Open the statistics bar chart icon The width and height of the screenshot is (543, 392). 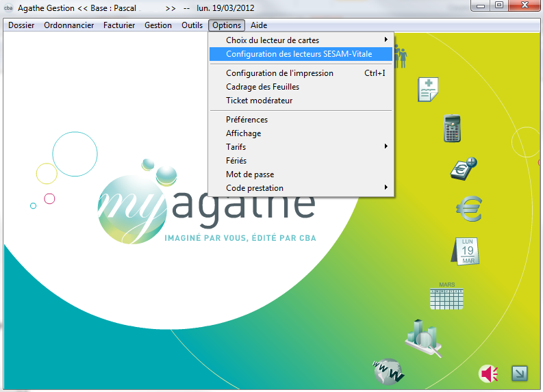point(423,338)
